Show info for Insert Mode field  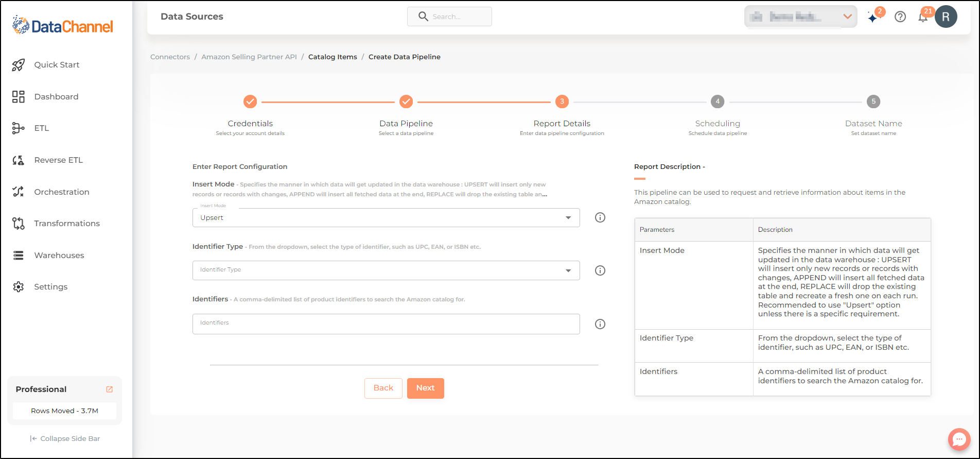click(600, 217)
